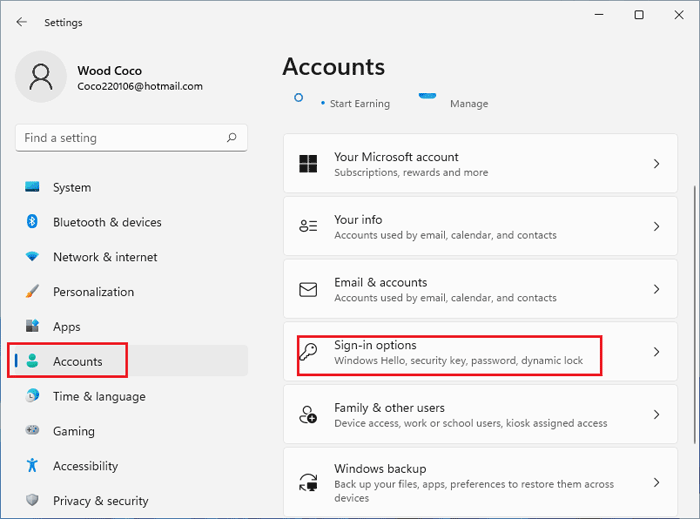Click the Find a setting search box
Viewport: 700px width, 519px height.
[x=131, y=137]
